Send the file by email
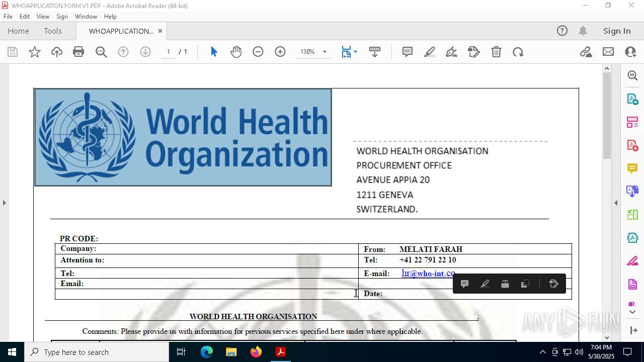The height and width of the screenshot is (362, 644). [x=608, y=52]
